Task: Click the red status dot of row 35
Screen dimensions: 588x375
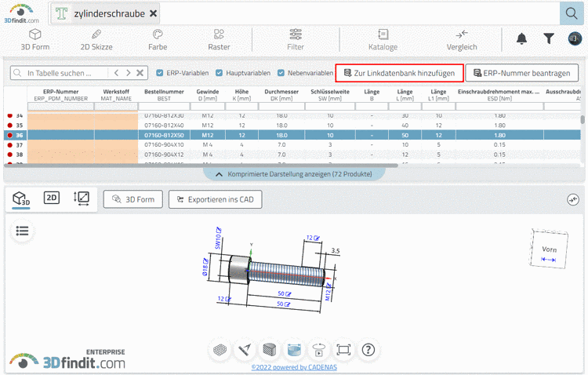Action: tap(9, 126)
